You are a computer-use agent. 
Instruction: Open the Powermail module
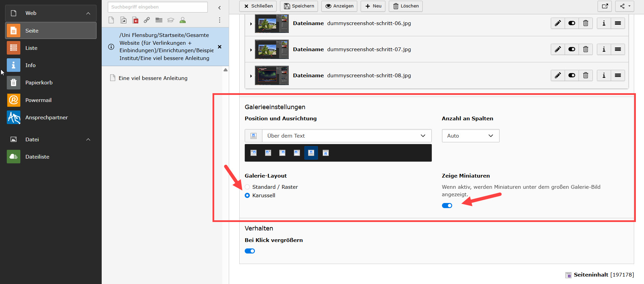38,100
